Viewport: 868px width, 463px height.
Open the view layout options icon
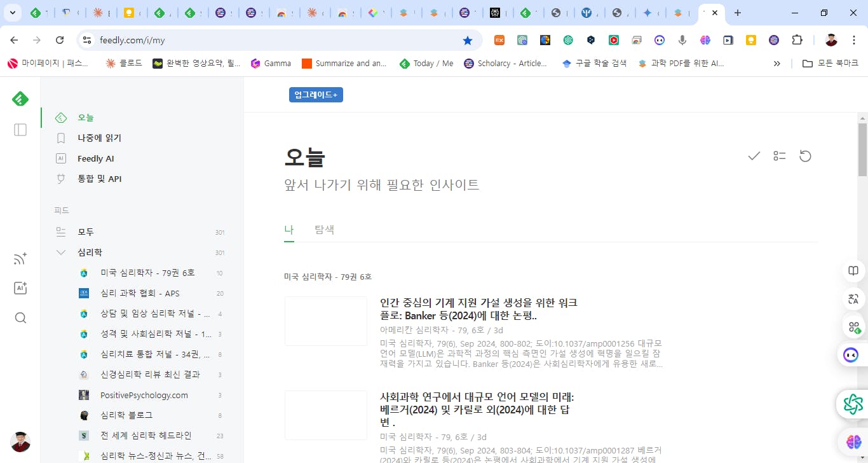coord(780,156)
